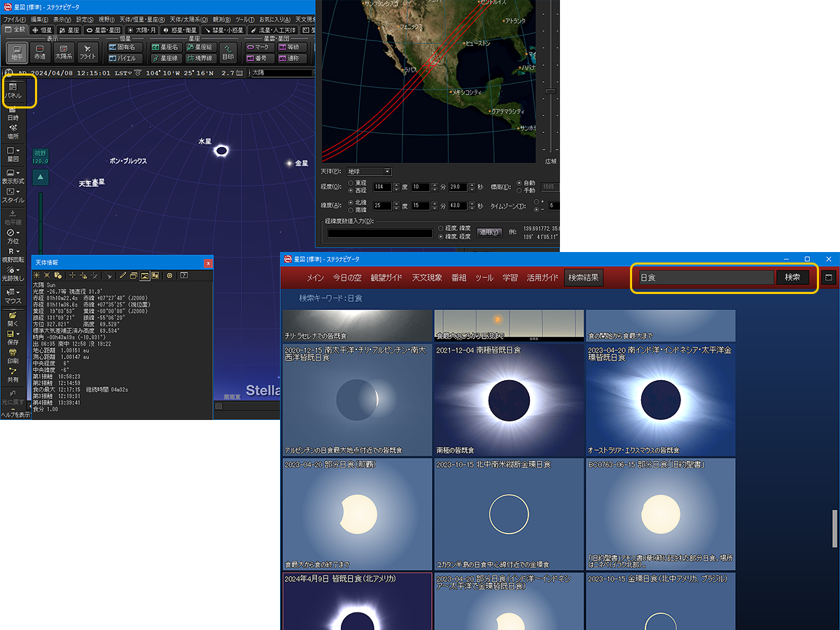Open the 天体 planet dropdown showing 地球
The height and width of the screenshot is (630, 840).
click(369, 171)
